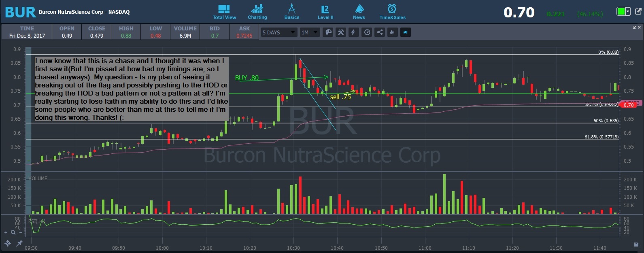Screen dimensions: 644x253
Task: Click the flame icon in chart toolbar
Action: (x=392, y=32)
